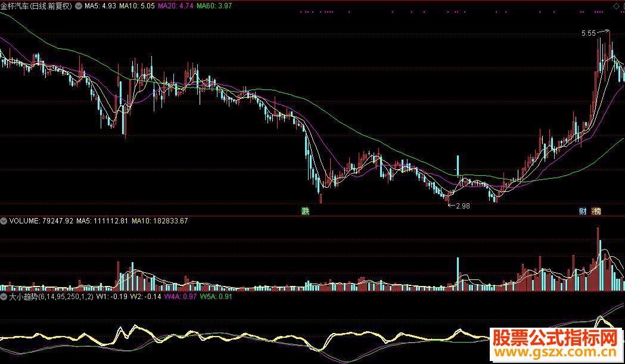Click the VOLUME: 79247.92 value
The width and height of the screenshot is (625, 364).
pyautogui.click(x=42, y=220)
